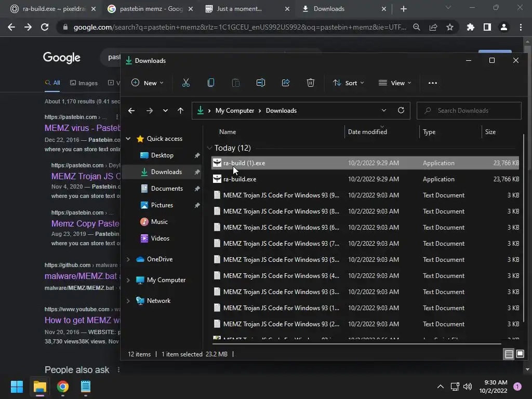Viewport: 532px width, 399px height.
Task: Go back in File Explorer navigation
Action: pos(131,111)
